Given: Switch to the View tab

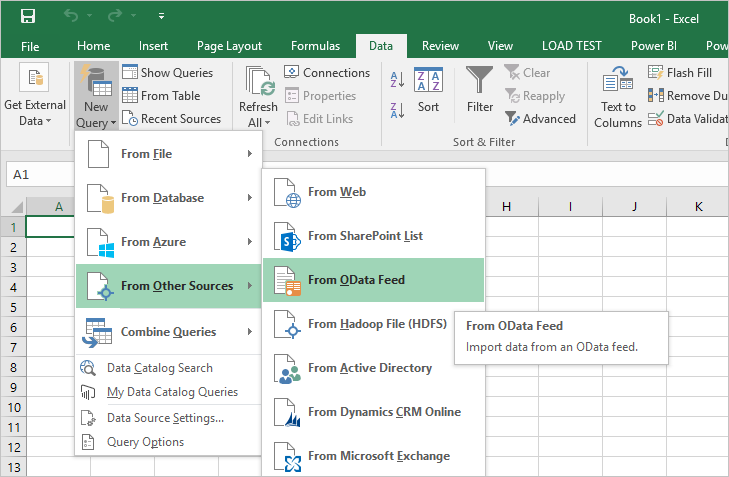Looking at the screenshot, I should pos(500,46).
